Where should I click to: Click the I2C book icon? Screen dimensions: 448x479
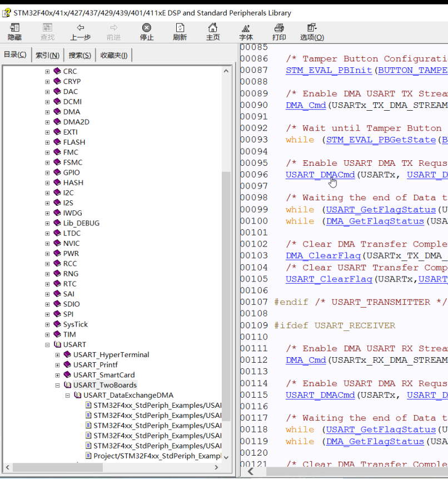[57, 192]
